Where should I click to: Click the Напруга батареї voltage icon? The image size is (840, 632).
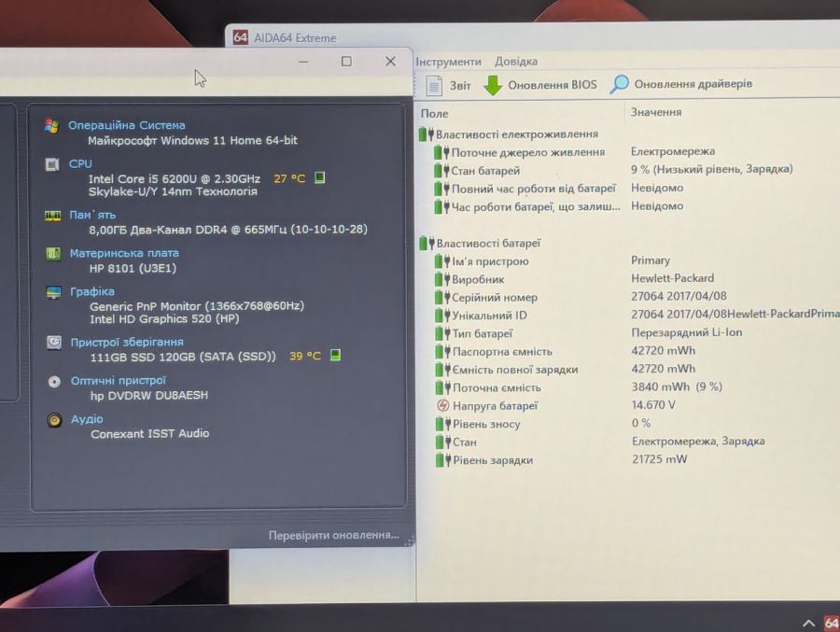tap(442, 406)
